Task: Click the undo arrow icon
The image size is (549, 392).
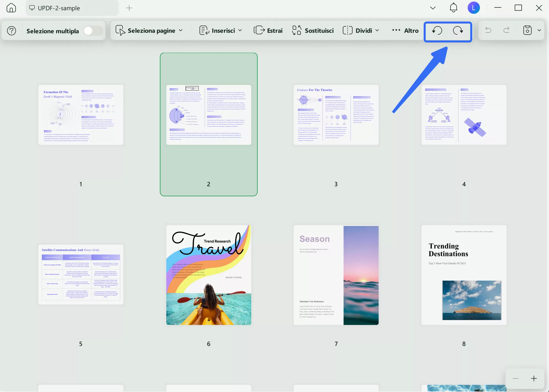Action: (x=488, y=30)
